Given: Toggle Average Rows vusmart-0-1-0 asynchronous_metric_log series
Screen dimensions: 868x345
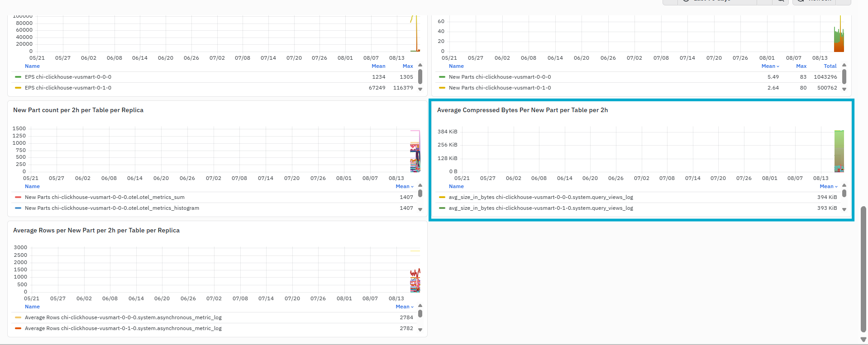Looking at the screenshot, I should [123, 328].
